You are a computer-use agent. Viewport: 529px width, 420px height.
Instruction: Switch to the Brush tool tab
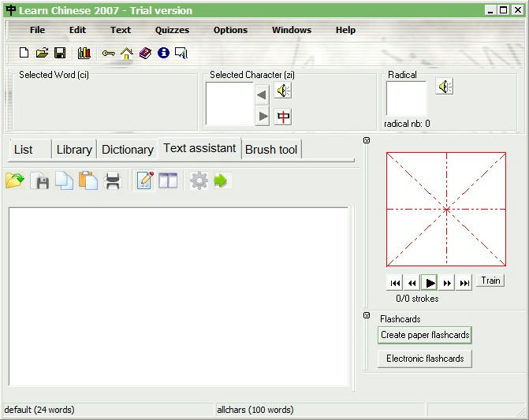[x=271, y=150]
